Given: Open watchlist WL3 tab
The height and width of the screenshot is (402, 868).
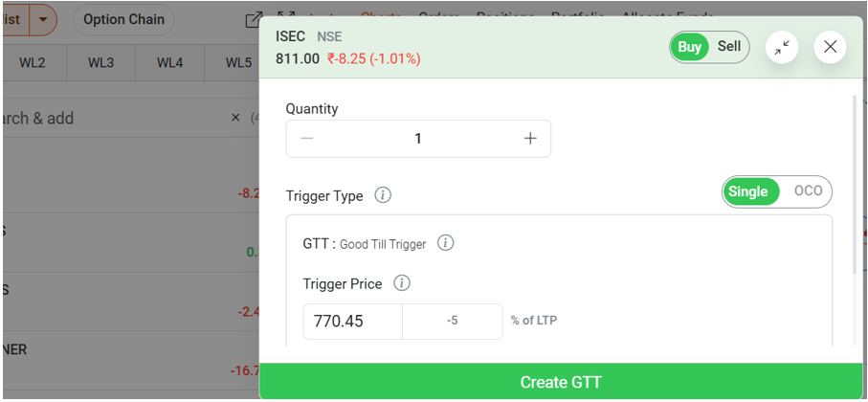Looking at the screenshot, I should [x=100, y=63].
